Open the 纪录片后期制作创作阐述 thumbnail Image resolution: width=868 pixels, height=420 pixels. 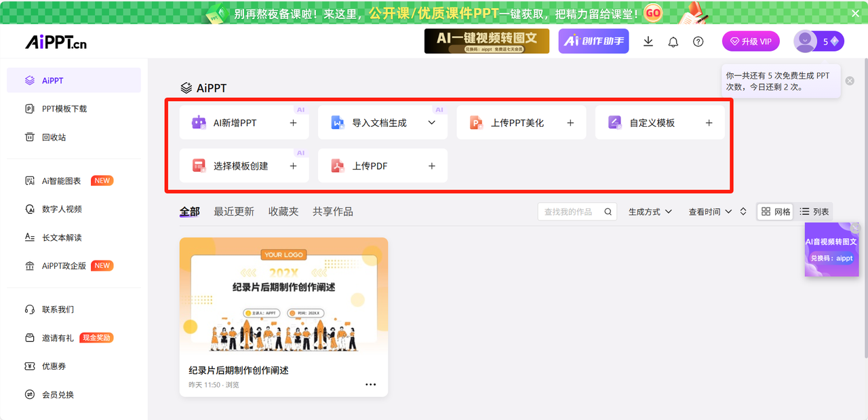(283, 297)
